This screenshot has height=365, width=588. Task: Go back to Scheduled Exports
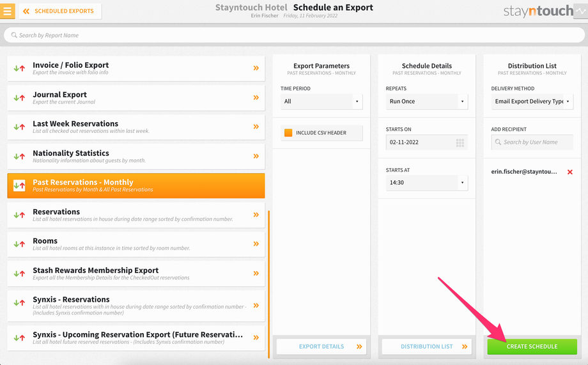(x=60, y=12)
